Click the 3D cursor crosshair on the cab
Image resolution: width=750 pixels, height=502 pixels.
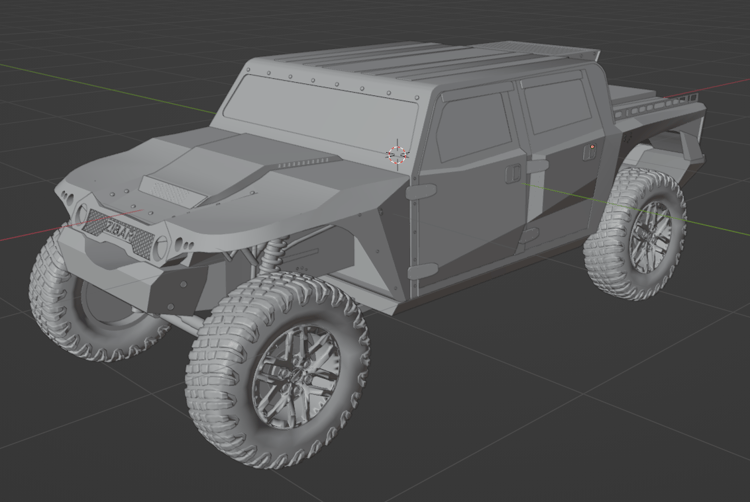click(397, 154)
